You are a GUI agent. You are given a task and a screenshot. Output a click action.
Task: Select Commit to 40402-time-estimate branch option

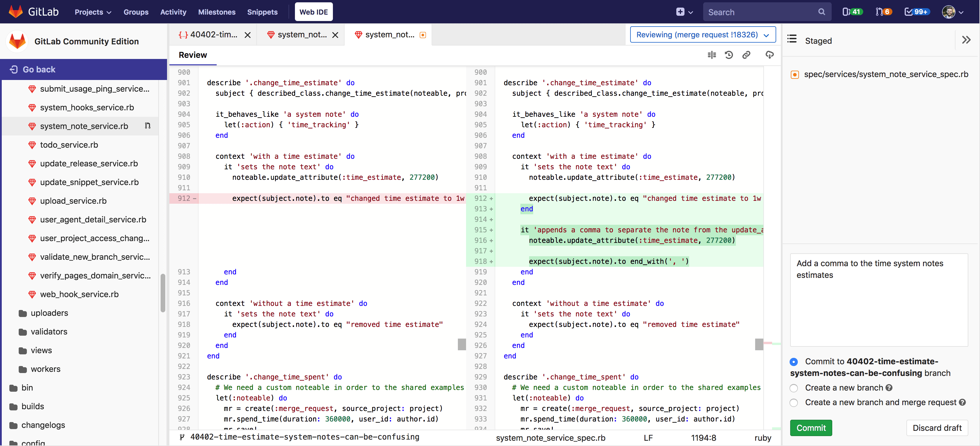point(794,362)
